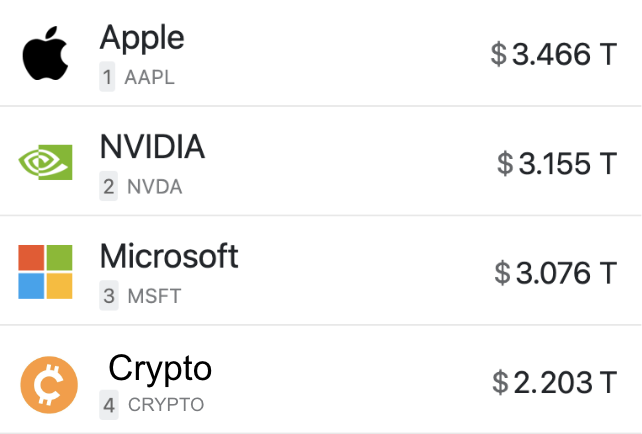Click the Microsoft four-square logo
Screen dimensions: 642x434
coord(46,272)
